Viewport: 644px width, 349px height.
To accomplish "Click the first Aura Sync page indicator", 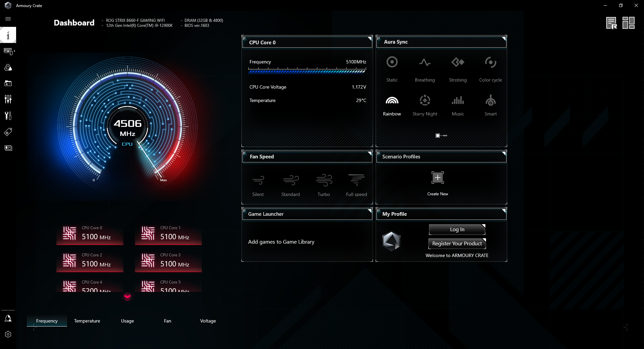I will 438,136.
